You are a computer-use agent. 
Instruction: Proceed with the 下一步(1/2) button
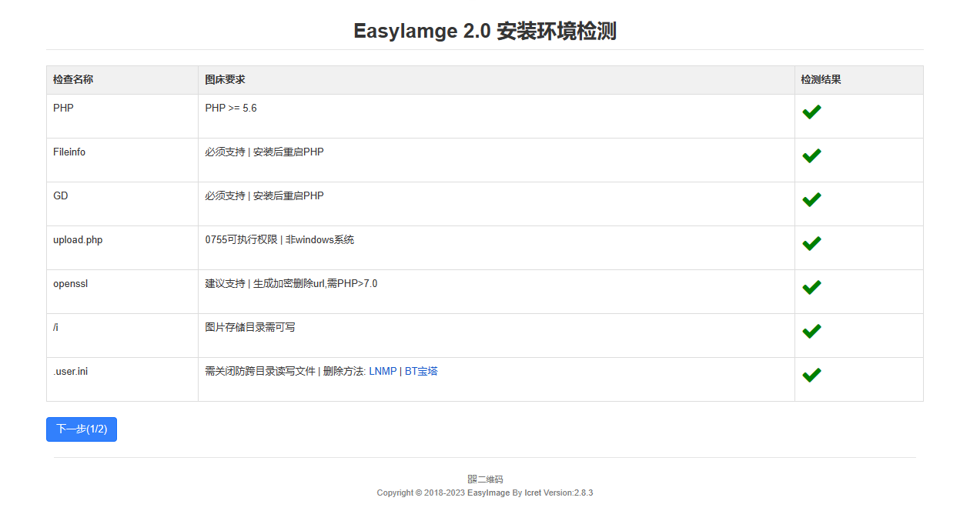[82, 429]
